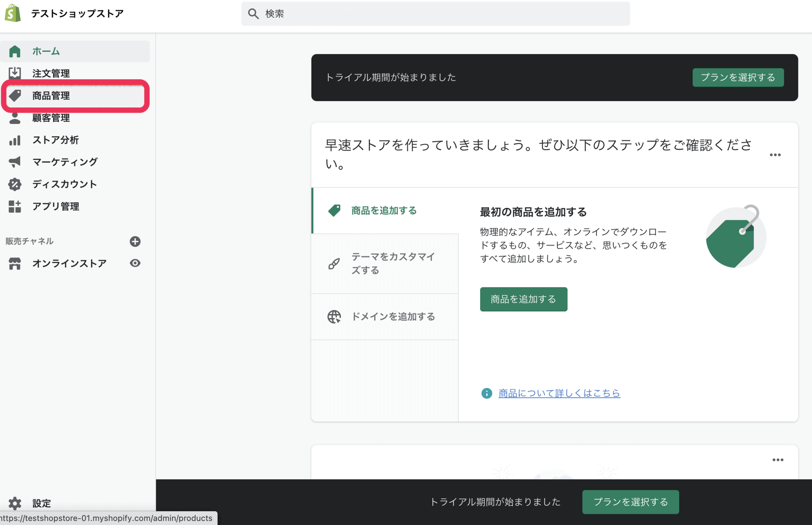812x525 pixels.
Task: Click the 顧客管理 customer person icon
Action: [15, 118]
